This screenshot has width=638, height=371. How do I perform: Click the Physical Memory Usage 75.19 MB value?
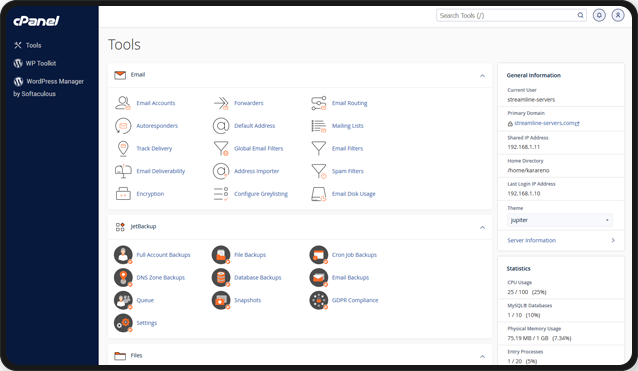(x=539, y=338)
